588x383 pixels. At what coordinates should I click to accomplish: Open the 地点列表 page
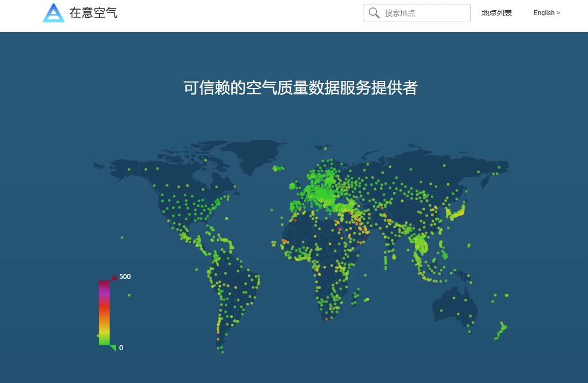tap(496, 13)
